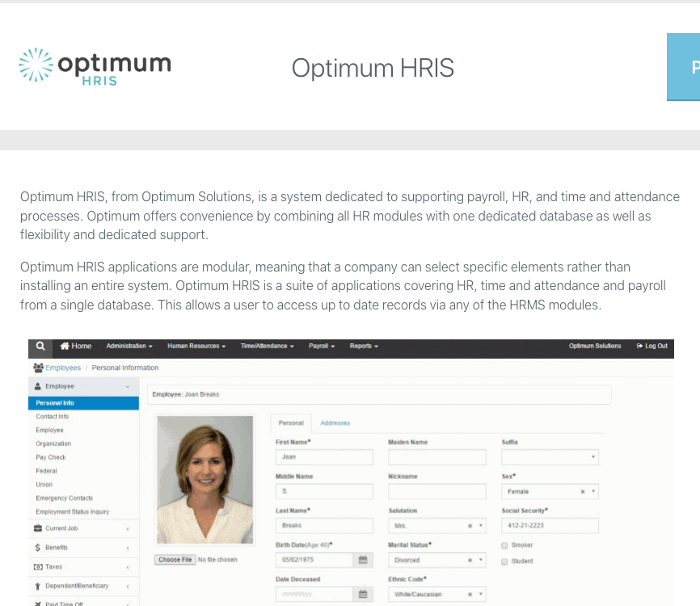Open the Date Deceased calendar picker
The image size is (700, 606).
[363, 595]
